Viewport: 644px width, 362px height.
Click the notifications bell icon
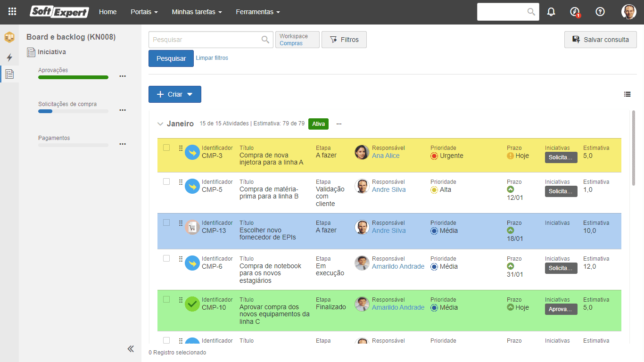click(551, 12)
